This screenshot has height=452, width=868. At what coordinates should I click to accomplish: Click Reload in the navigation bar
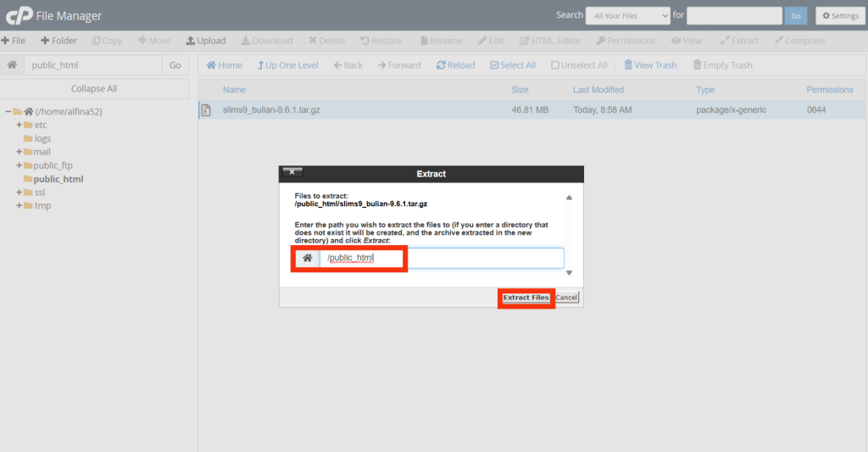pyautogui.click(x=455, y=65)
